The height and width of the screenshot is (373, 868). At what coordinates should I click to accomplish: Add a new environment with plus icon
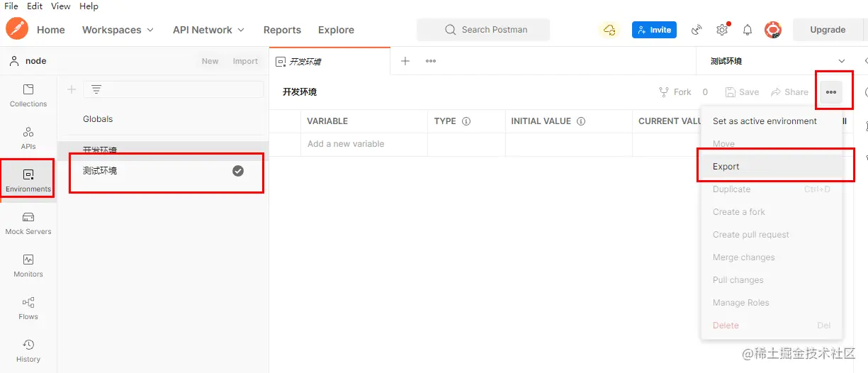71,89
